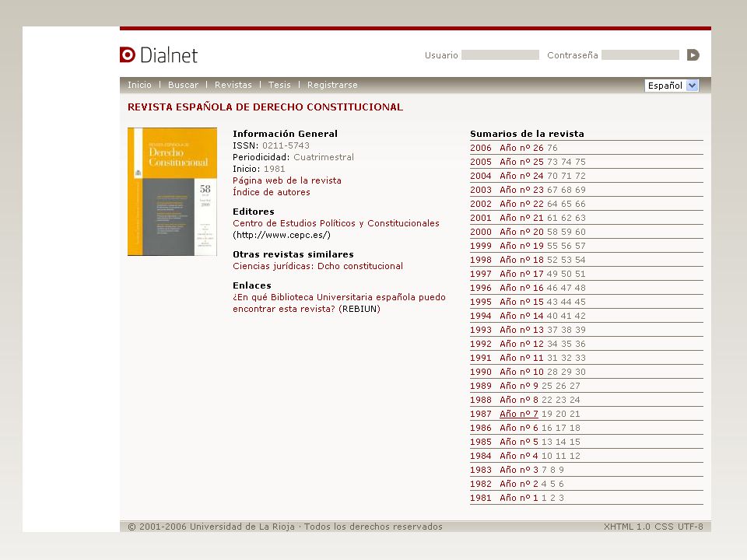
Task: Open Año nº 26 for 2006
Action: point(521,148)
